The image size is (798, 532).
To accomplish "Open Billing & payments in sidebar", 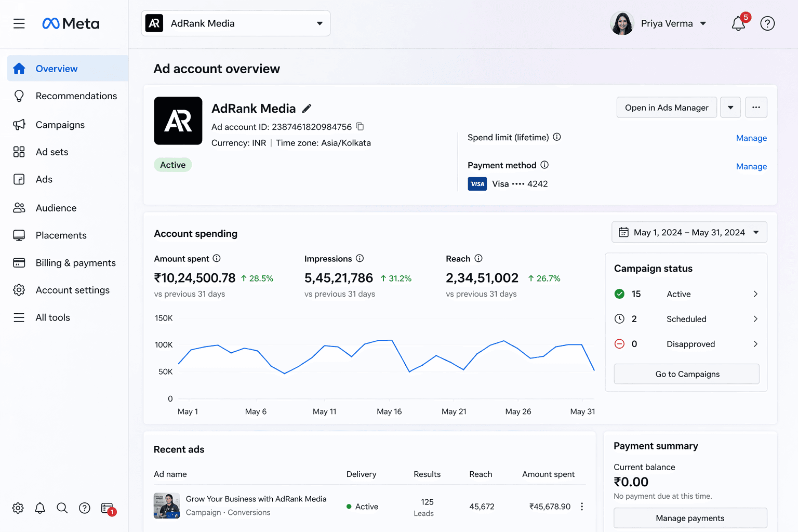I will [x=68, y=263].
